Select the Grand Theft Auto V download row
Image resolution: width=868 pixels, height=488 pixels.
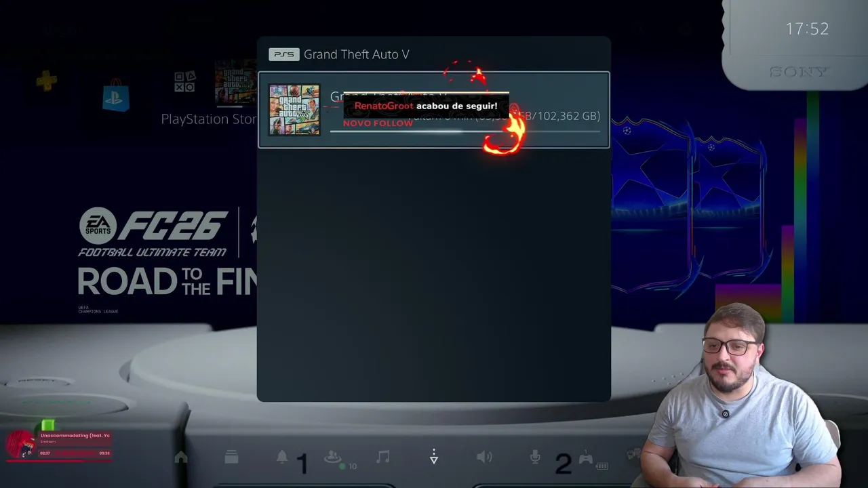point(434,110)
